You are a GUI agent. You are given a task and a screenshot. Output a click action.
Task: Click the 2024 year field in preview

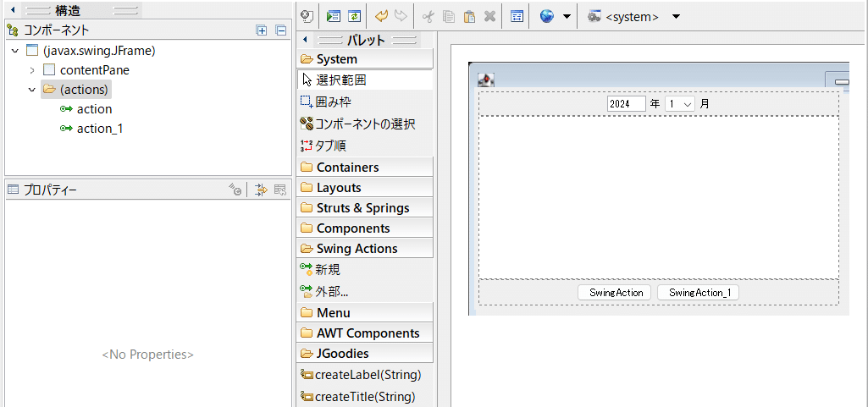click(626, 103)
